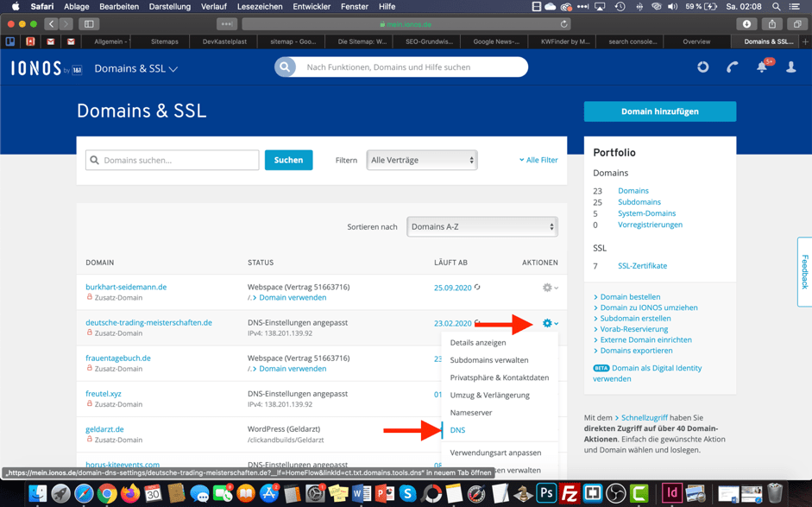Image resolution: width=812 pixels, height=507 pixels.
Task: Open Skype from the Dock
Action: (407, 493)
